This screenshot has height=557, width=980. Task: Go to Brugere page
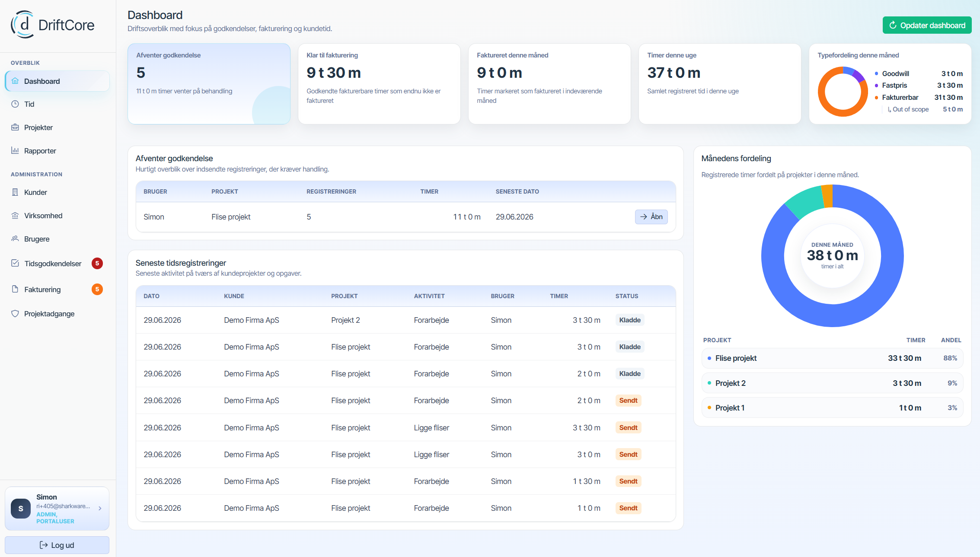pyautogui.click(x=57, y=239)
